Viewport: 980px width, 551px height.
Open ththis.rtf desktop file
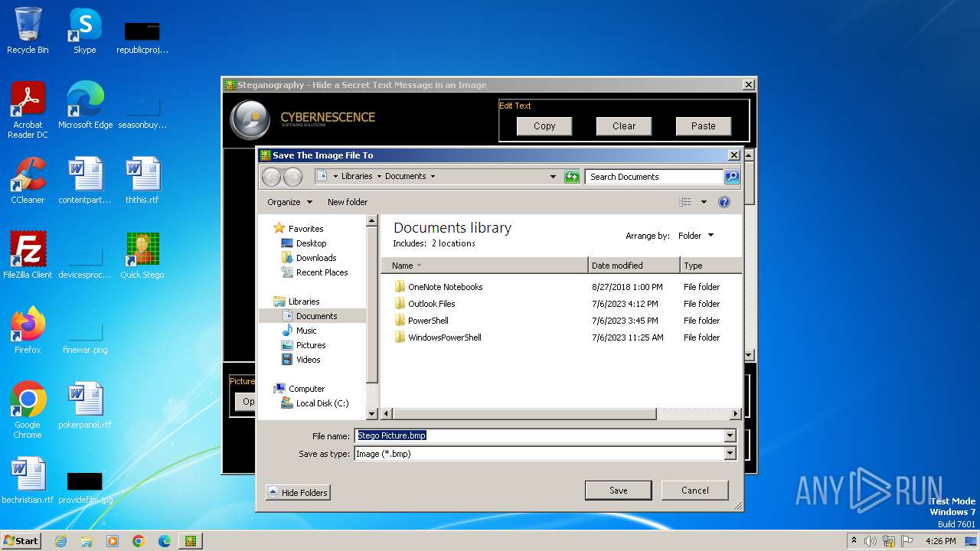click(142, 181)
